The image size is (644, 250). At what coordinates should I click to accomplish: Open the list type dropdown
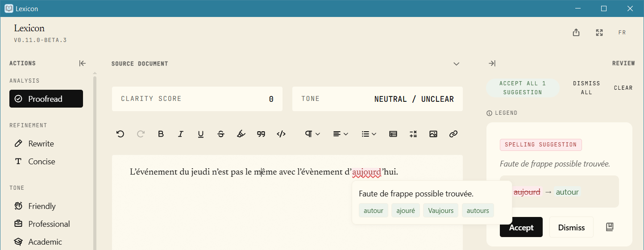click(369, 134)
